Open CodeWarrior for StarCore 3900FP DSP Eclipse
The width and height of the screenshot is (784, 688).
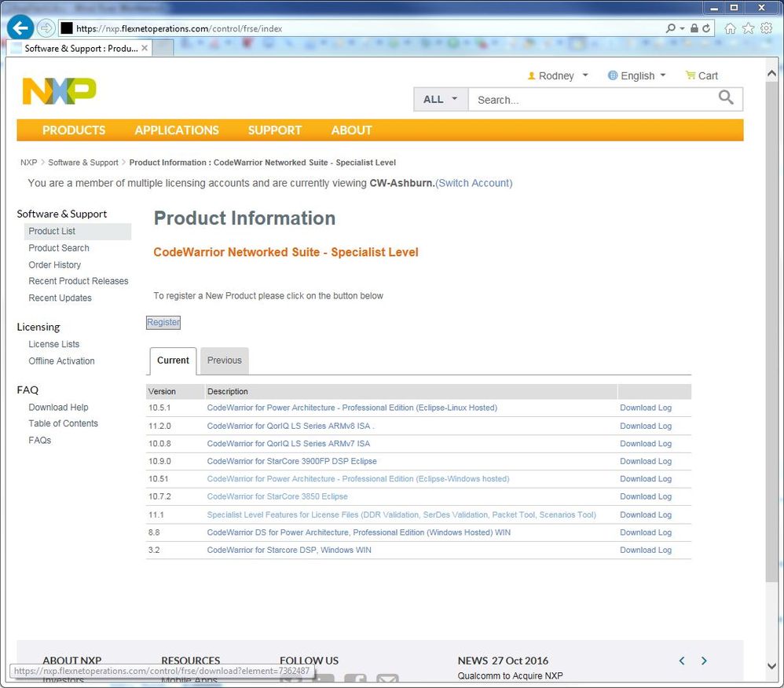[292, 461]
